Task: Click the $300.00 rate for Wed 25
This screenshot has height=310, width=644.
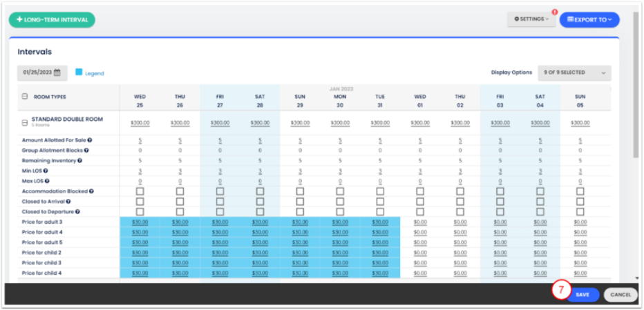Action: coord(140,122)
